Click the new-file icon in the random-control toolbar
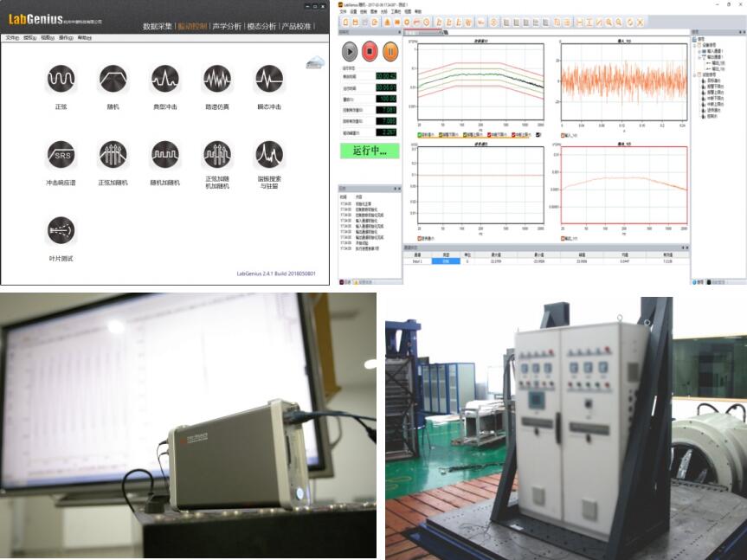Screen dimensions: 747x560 coord(346,23)
